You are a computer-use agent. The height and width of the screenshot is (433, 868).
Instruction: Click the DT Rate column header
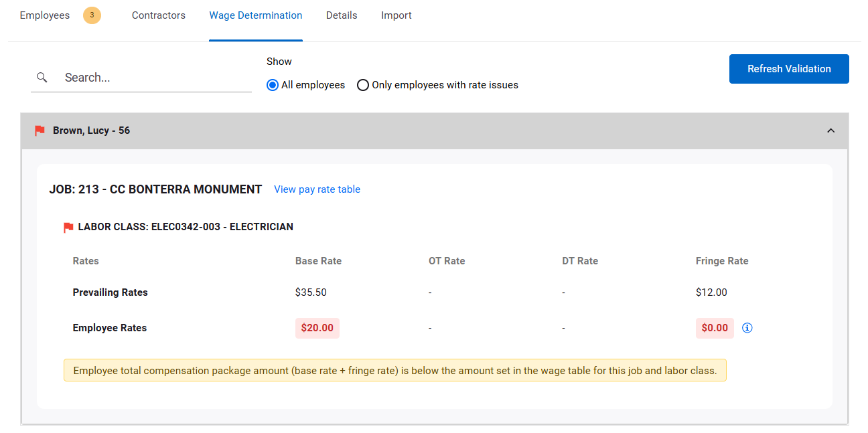(580, 261)
